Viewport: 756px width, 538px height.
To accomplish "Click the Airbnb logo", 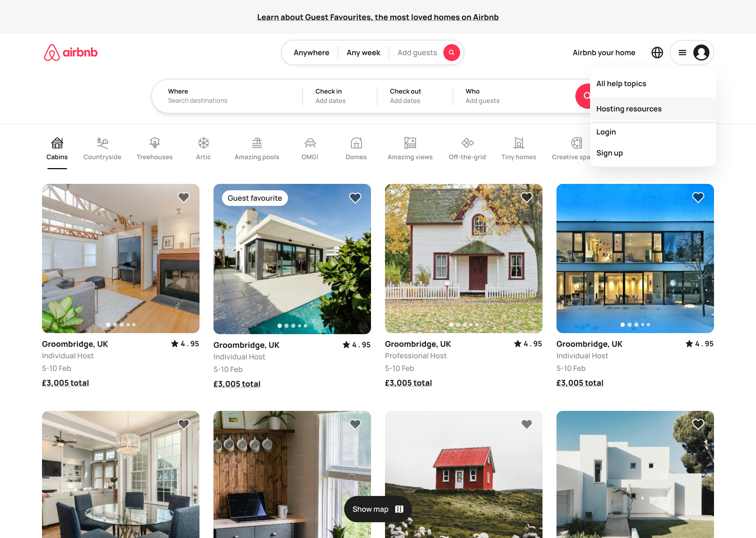I will click(x=71, y=53).
